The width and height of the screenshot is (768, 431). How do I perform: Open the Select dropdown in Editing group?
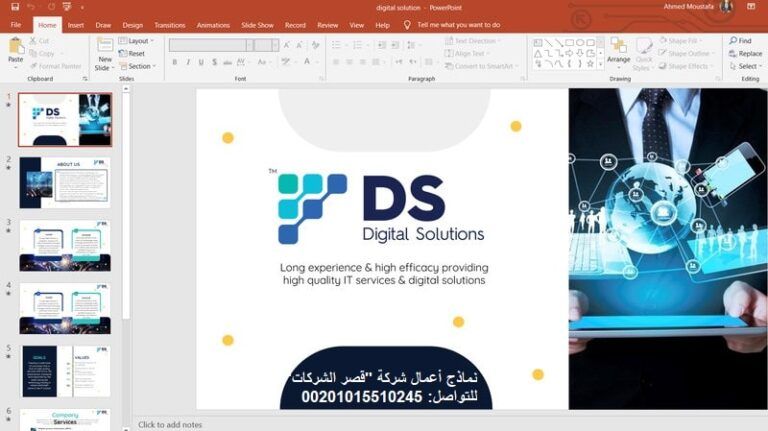pyautogui.click(x=745, y=66)
